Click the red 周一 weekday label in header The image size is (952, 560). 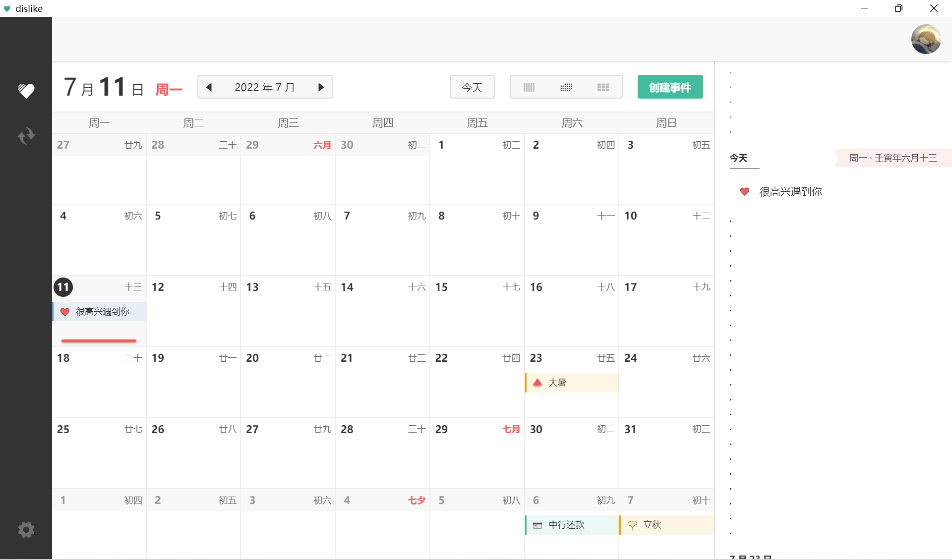tap(169, 90)
